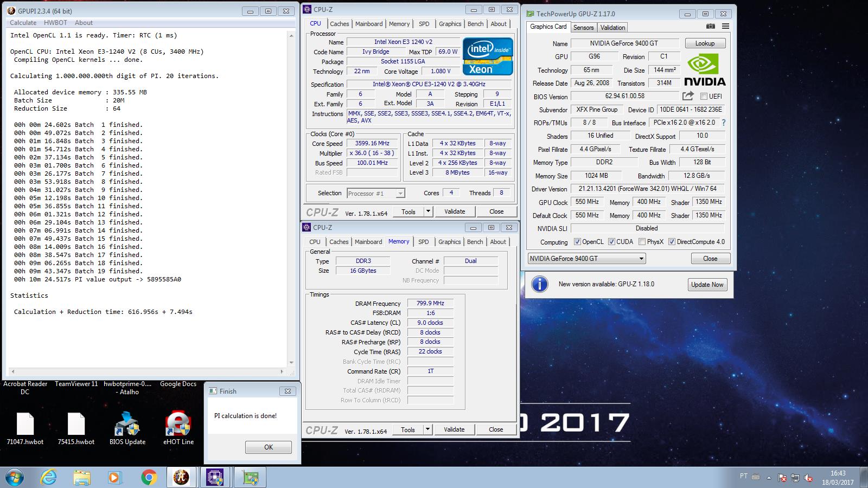The width and height of the screenshot is (868, 488).
Task: Click Core Speed value 3599.16 MHz
Action: click(x=372, y=144)
